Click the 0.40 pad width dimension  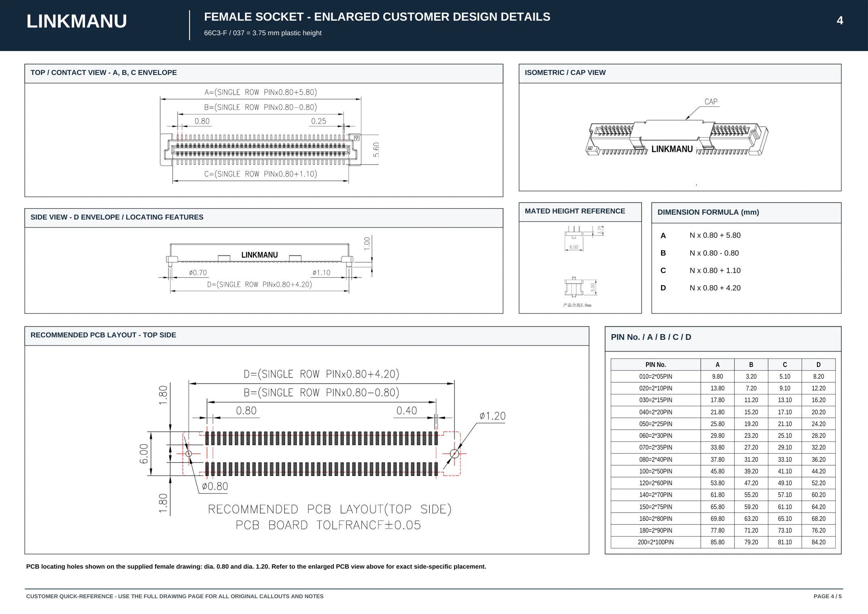(x=407, y=411)
